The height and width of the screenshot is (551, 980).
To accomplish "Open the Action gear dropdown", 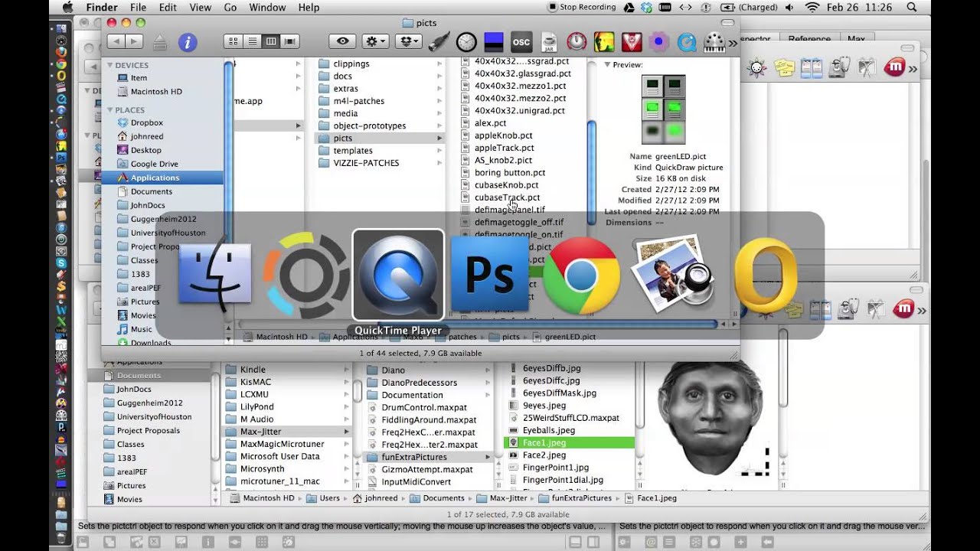I will [375, 41].
